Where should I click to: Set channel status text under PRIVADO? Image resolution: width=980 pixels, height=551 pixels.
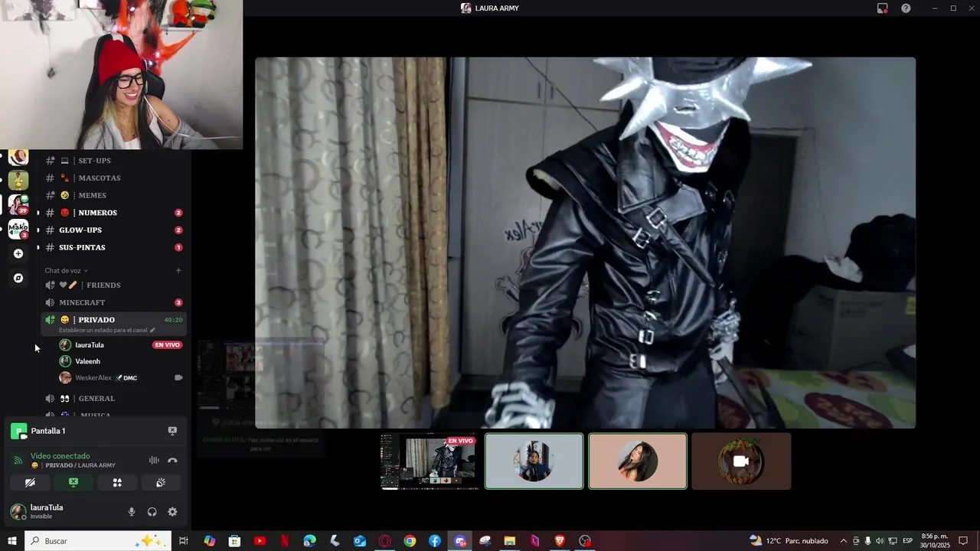coord(107,330)
